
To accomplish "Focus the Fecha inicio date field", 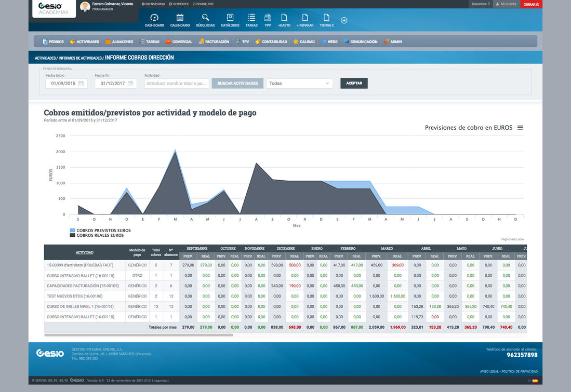I will click(66, 84).
